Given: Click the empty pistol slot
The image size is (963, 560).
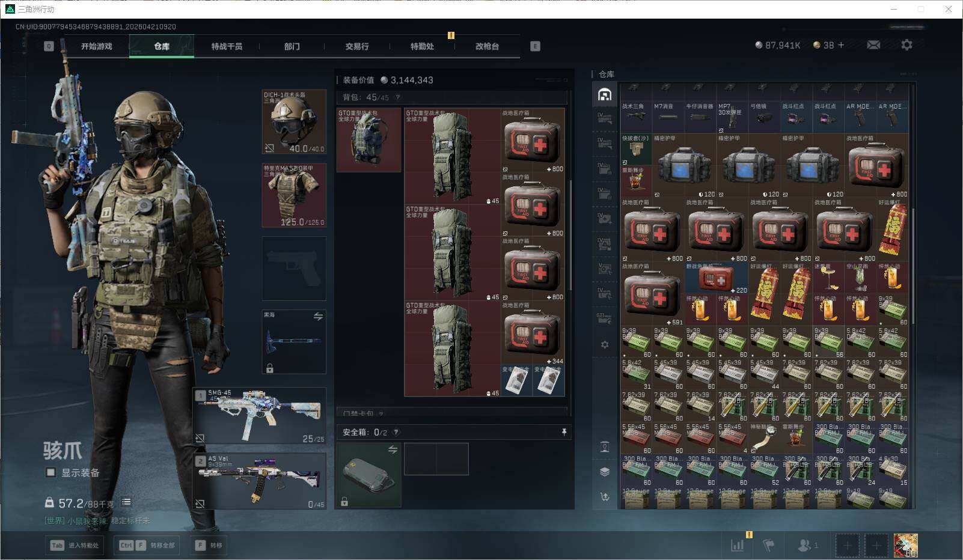Looking at the screenshot, I should [294, 269].
